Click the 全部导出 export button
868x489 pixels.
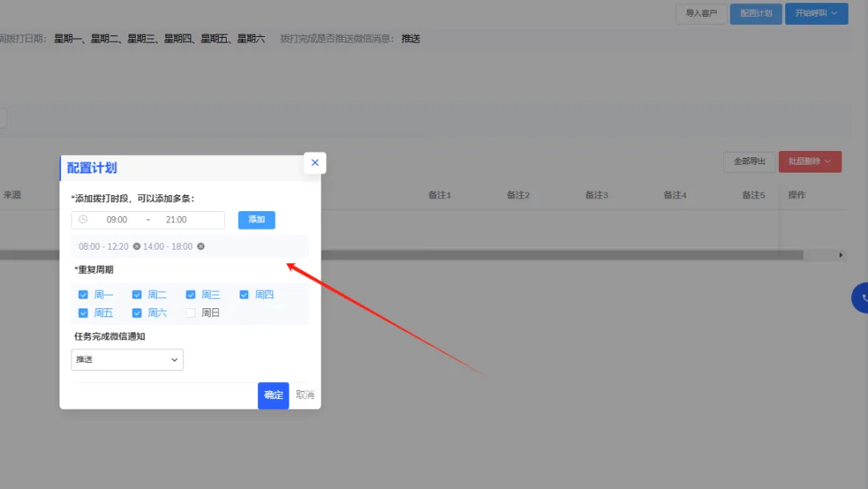click(x=749, y=161)
